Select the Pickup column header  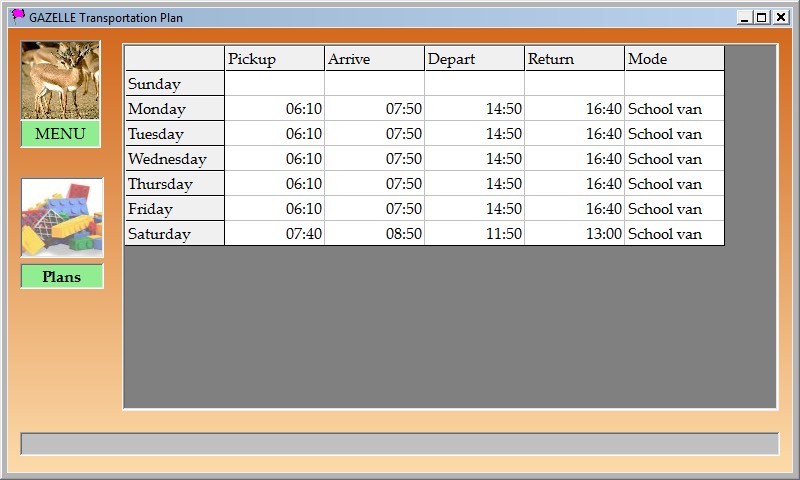click(274, 59)
